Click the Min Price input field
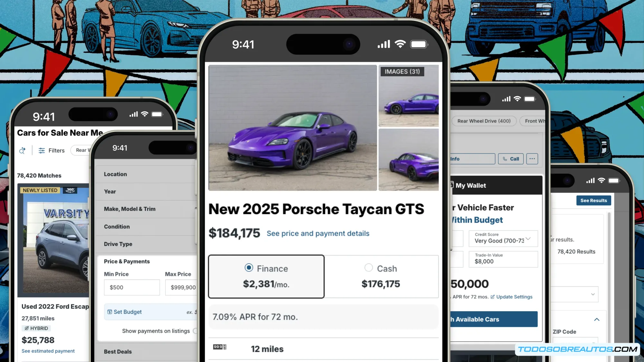Screen dimensions: 644x362 [132, 287]
